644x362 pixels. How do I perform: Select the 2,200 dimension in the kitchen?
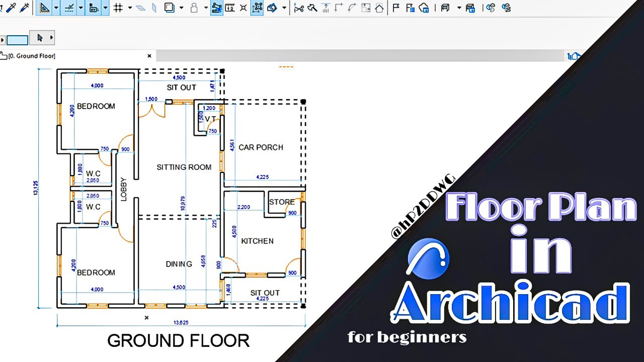pyautogui.click(x=244, y=207)
